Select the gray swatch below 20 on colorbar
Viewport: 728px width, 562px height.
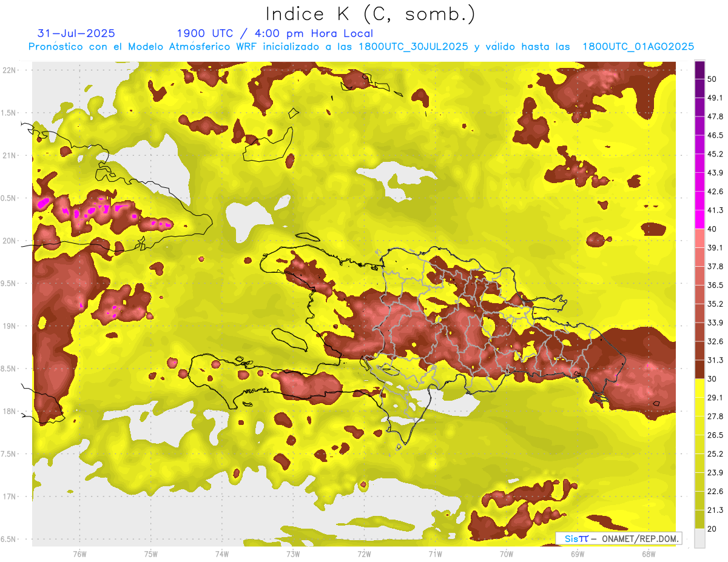coord(699,538)
